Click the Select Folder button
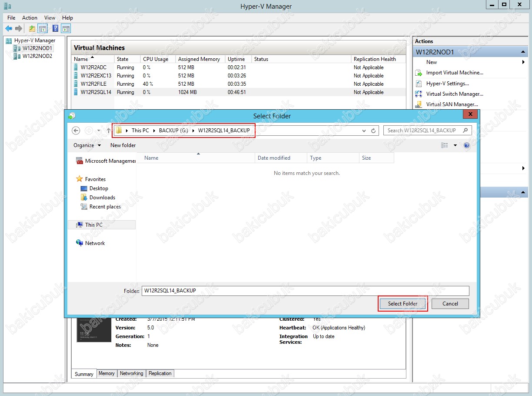 point(403,304)
